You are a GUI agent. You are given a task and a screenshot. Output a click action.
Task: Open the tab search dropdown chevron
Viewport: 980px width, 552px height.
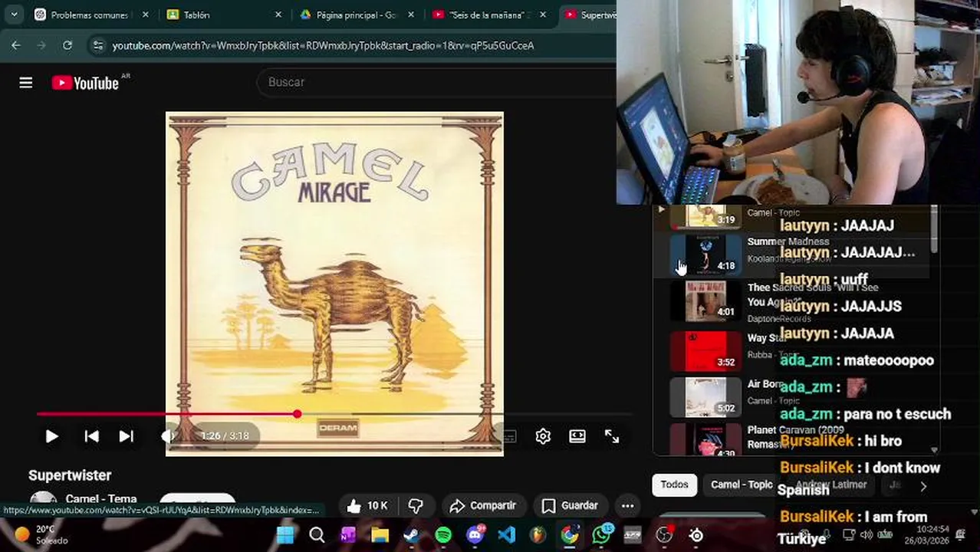[x=14, y=15]
